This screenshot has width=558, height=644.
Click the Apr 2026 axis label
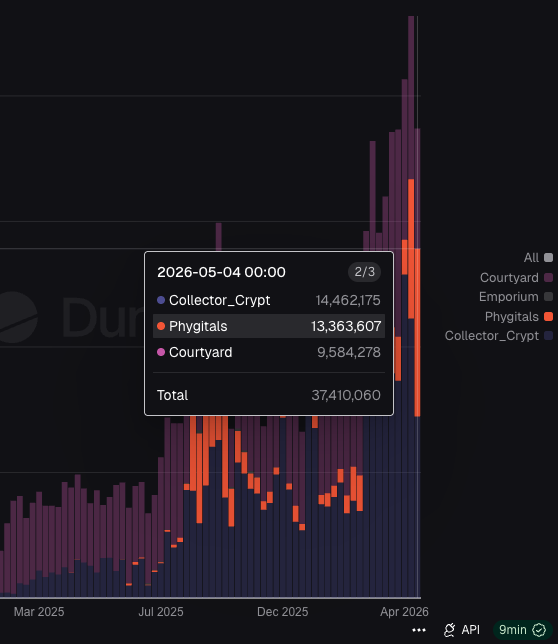[404, 612]
